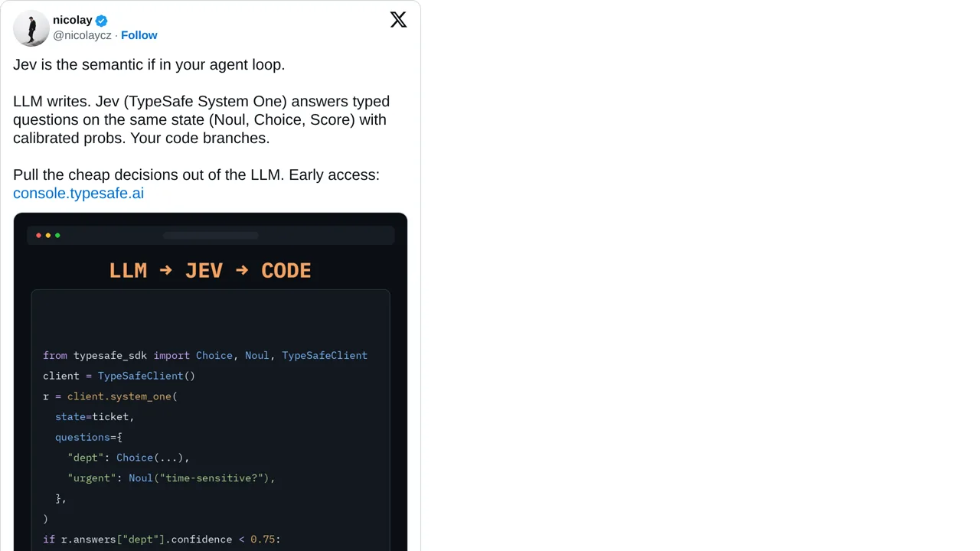Open the @nicolaycz handle link
The image size is (980, 551).
point(82,35)
